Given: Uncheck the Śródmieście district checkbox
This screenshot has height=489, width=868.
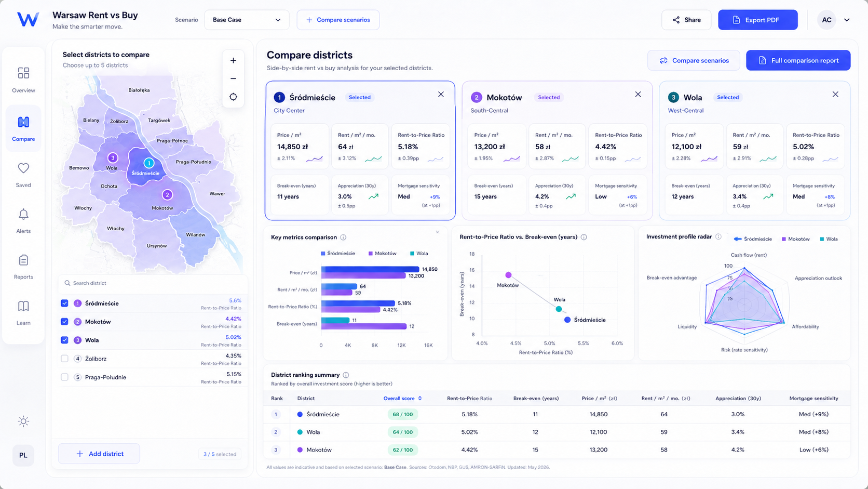Looking at the screenshot, I should tap(64, 303).
